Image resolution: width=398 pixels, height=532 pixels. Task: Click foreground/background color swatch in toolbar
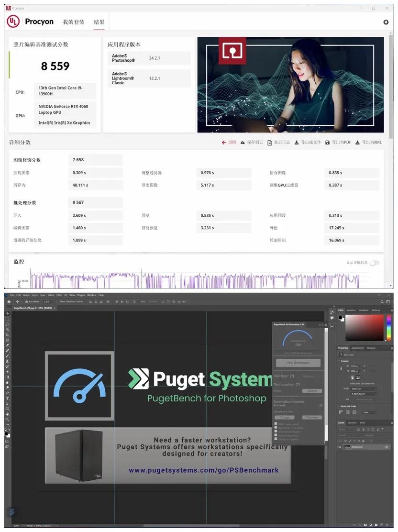(7, 435)
